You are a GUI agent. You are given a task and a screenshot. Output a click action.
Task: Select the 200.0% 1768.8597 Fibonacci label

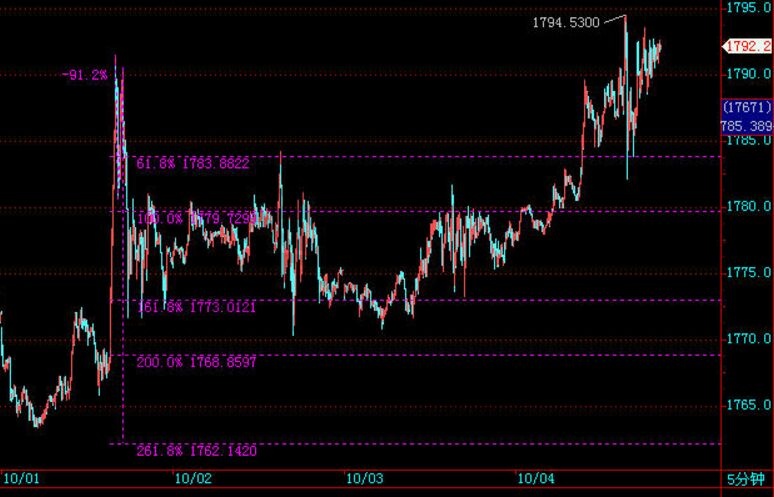tap(196, 362)
